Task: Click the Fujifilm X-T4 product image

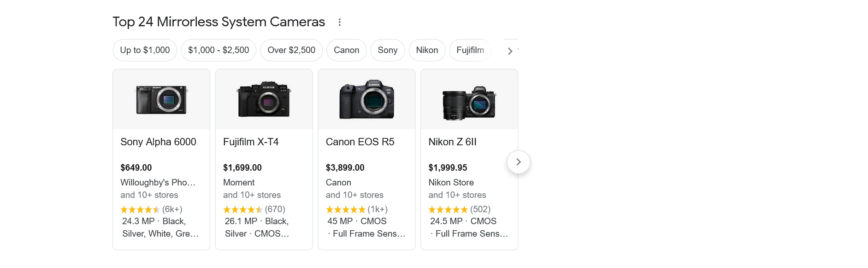Action: [x=264, y=99]
